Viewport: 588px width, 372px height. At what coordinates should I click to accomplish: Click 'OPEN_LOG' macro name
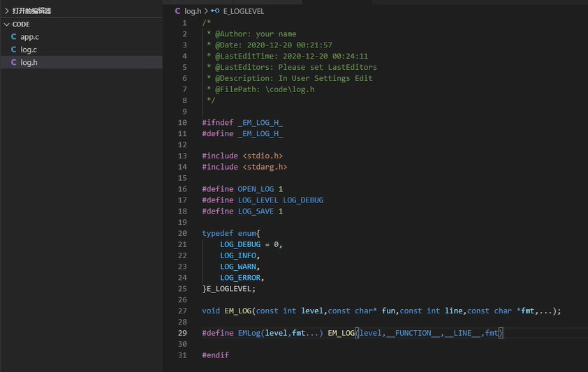point(256,189)
